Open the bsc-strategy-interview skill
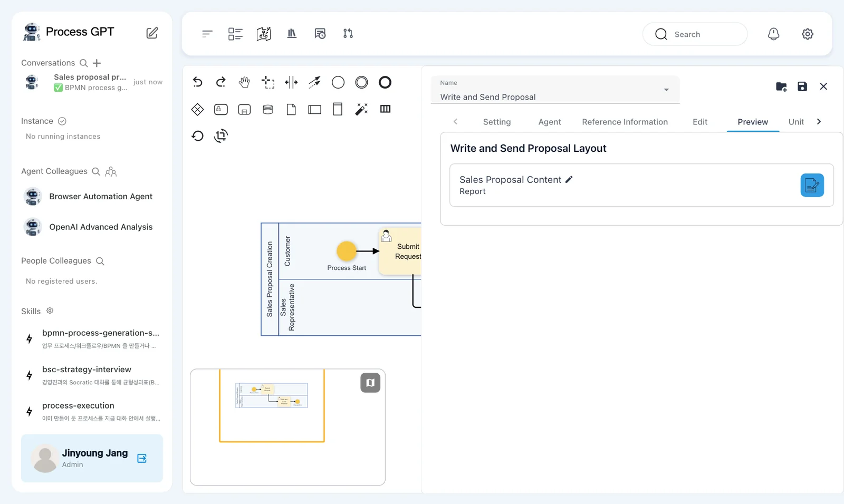 (92, 375)
